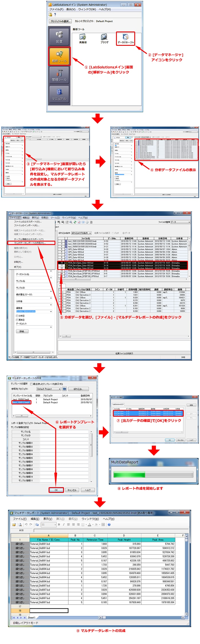The height and width of the screenshot is (644, 200).
Task: Open 絞り込み条件 dropdown
Action: point(81,233)
